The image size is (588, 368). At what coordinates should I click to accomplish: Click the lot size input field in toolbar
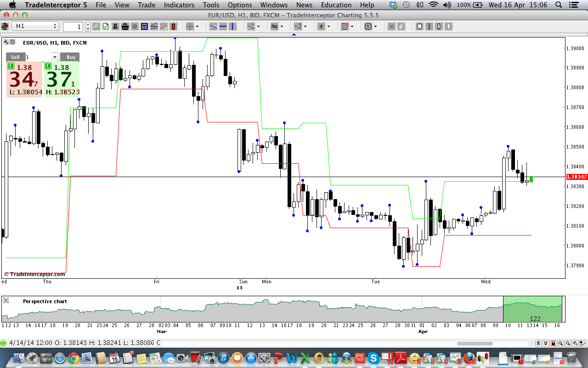tap(73, 26)
